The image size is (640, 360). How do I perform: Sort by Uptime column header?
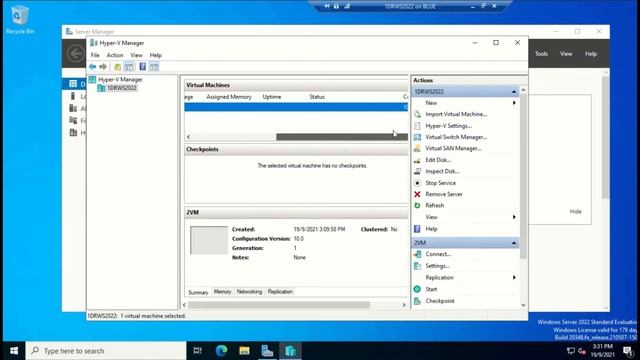(x=272, y=97)
